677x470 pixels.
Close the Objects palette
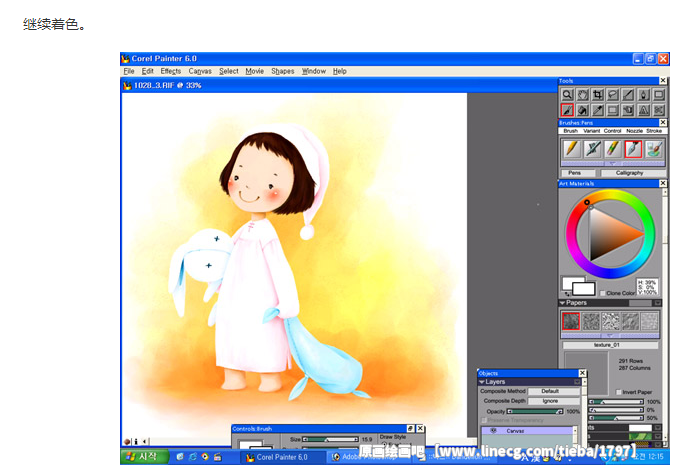pyautogui.click(x=582, y=373)
